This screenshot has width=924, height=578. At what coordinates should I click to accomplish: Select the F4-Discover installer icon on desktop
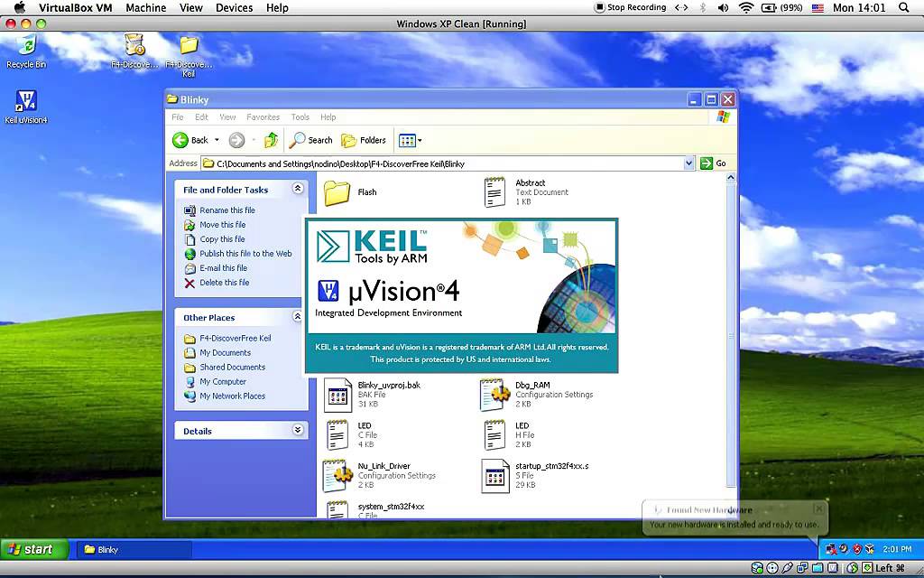pyautogui.click(x=135, y=51)
